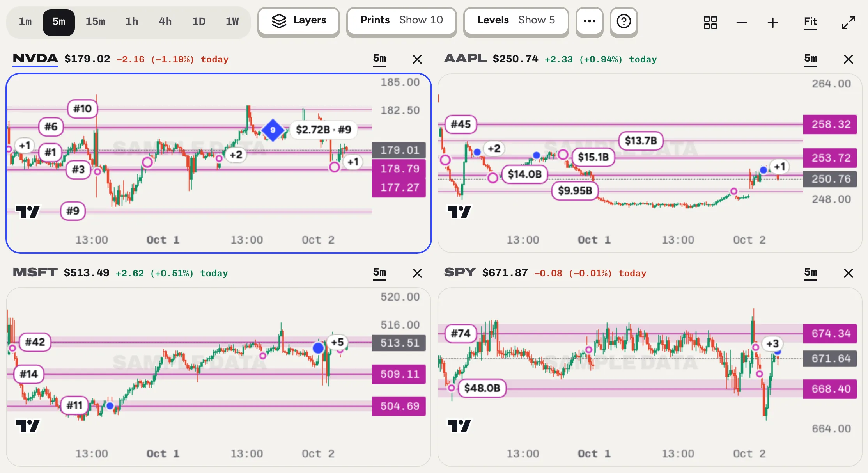Select the $48.0B print label

pos(482,388)
